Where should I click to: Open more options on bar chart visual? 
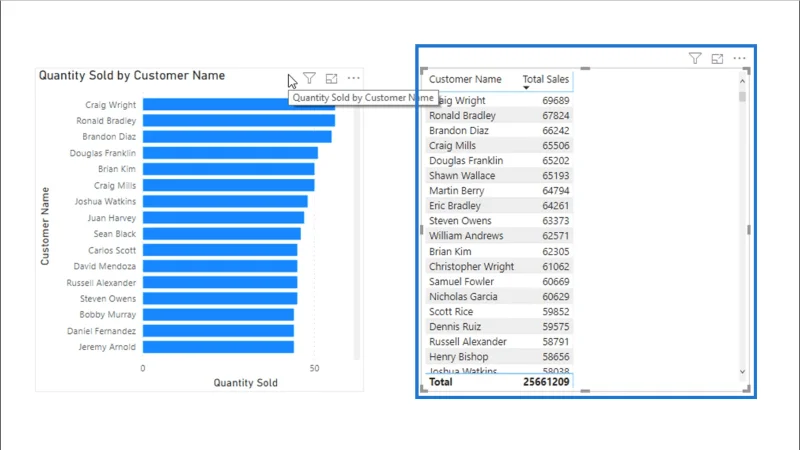pyautogui.click(x=353, y=79)
